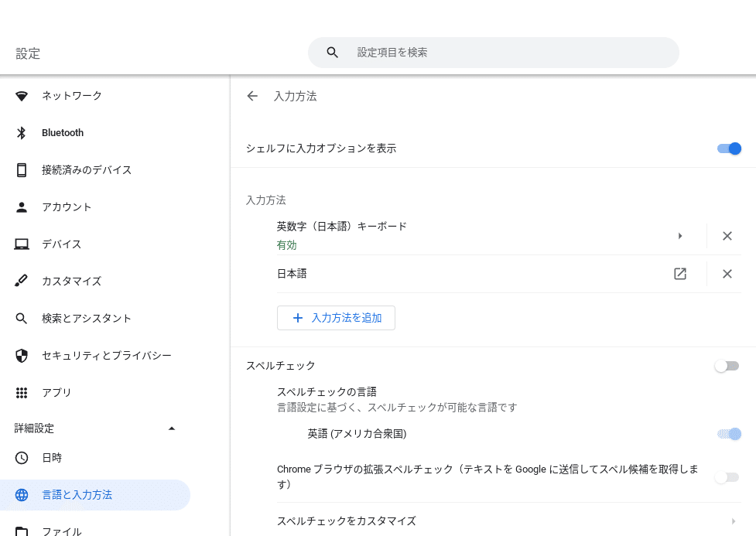756x536 pixels.
Task: Enable the スペルチェック toggle
Action: point(727,366)
